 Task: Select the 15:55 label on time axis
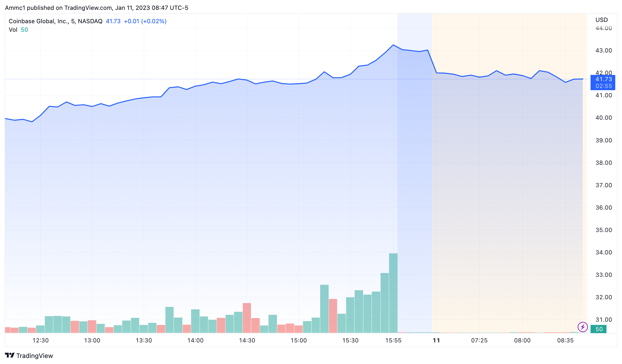393,340
